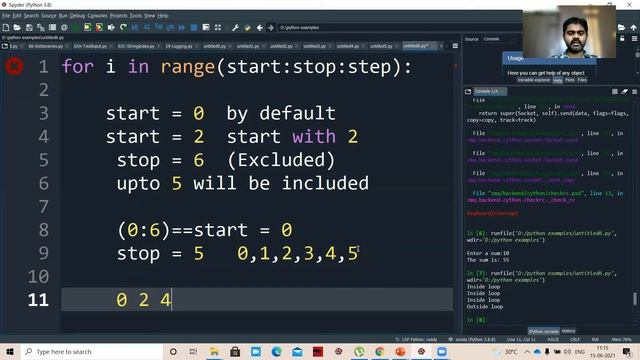Stop debugging with the blue square icon
The width and height of the screenshot is (640, 360).
coord(194,27)
